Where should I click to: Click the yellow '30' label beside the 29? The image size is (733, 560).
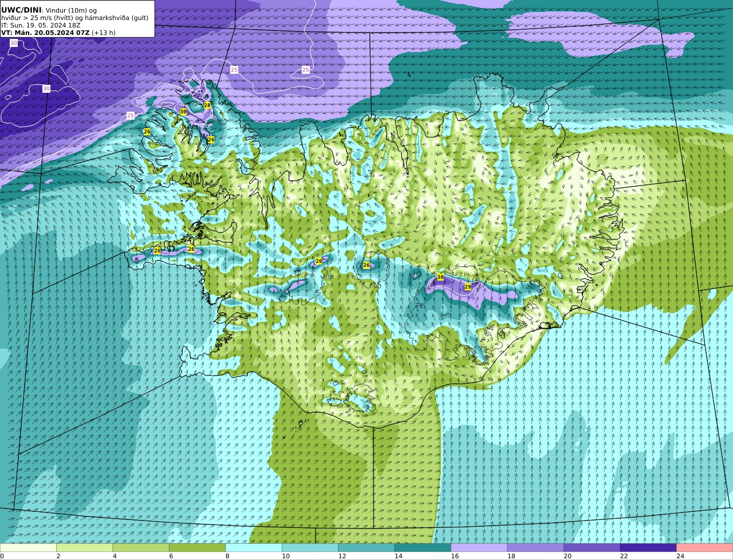point(440,277)
